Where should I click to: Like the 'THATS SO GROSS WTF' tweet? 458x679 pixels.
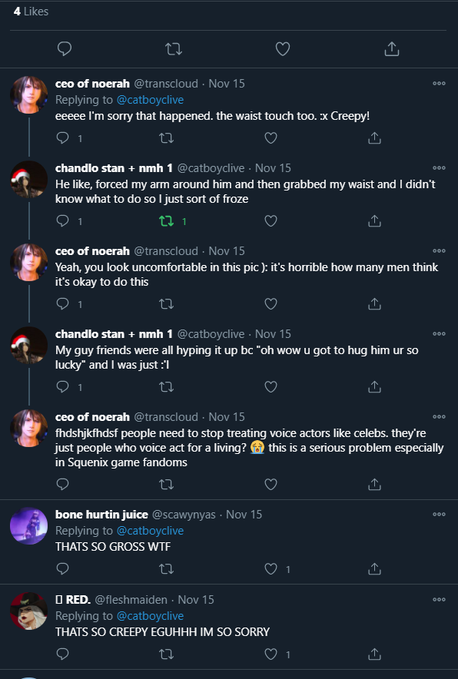(x=271, y=569)
